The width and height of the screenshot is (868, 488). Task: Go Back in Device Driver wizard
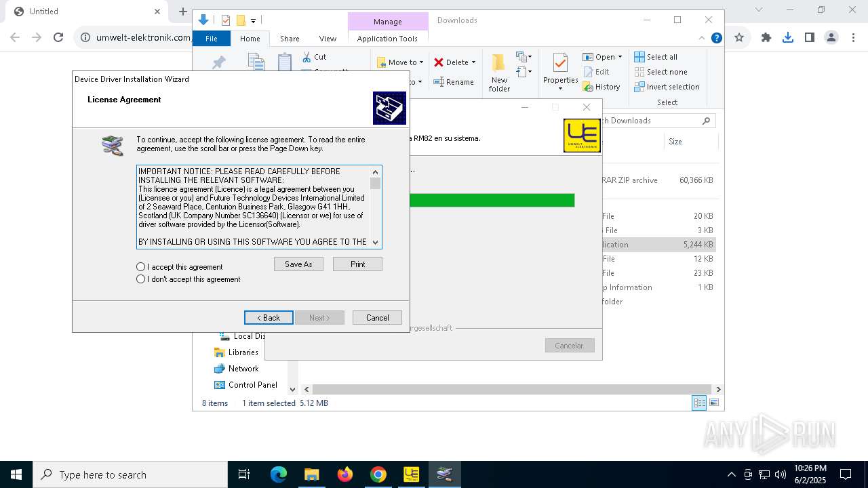(x=269, y=317)
